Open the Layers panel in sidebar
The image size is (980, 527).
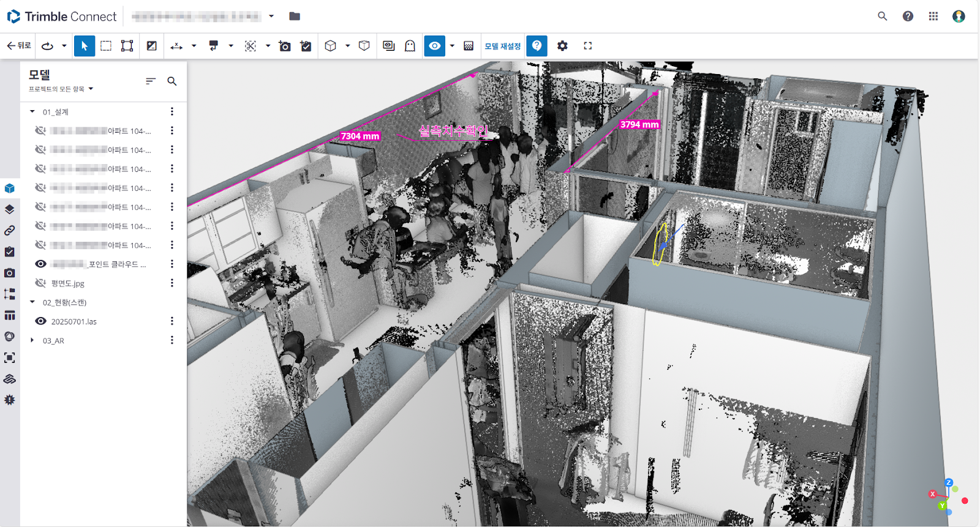click(x=10, y=209)
